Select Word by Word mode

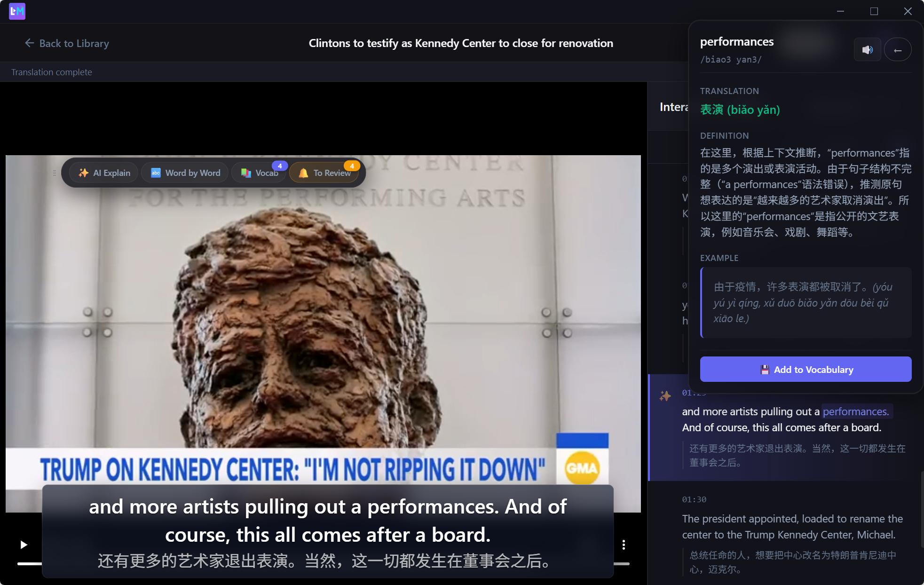click(184, 173)
